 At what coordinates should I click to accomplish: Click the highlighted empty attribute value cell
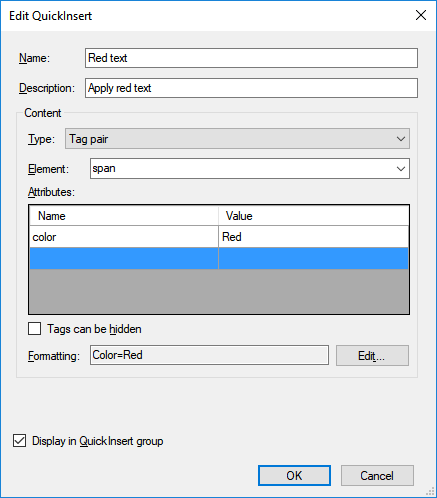pos(313,258)
